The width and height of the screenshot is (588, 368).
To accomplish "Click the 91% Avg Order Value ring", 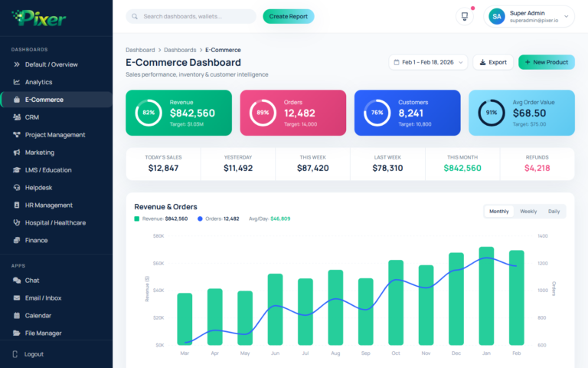I will 492,113.
